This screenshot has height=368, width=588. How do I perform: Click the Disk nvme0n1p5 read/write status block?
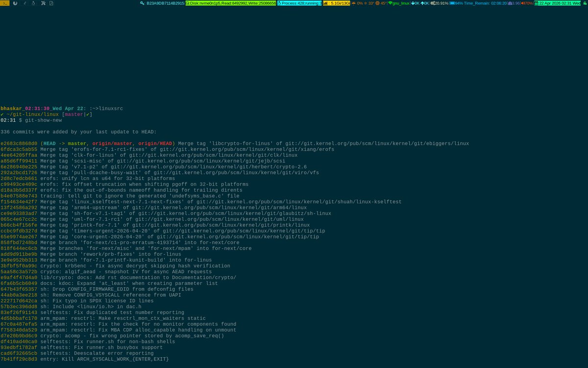click(x=230, y=3)
